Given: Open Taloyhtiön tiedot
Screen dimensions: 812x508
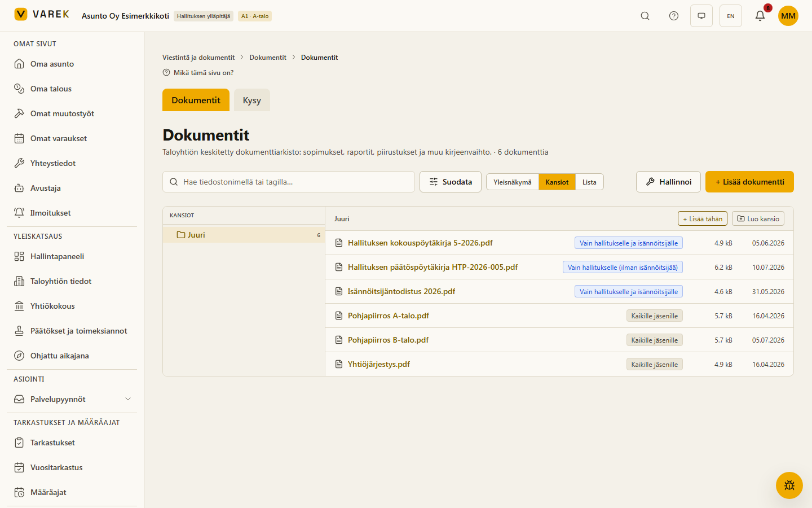Looking at the screenshot, I should pyautogui.click(x=72, y=281).
